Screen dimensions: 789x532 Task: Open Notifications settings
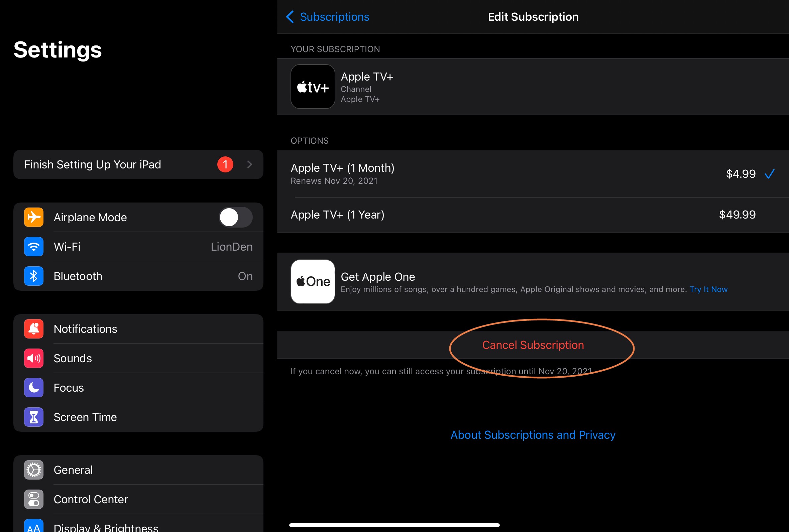pyautogui.click(x=138, y=329)
